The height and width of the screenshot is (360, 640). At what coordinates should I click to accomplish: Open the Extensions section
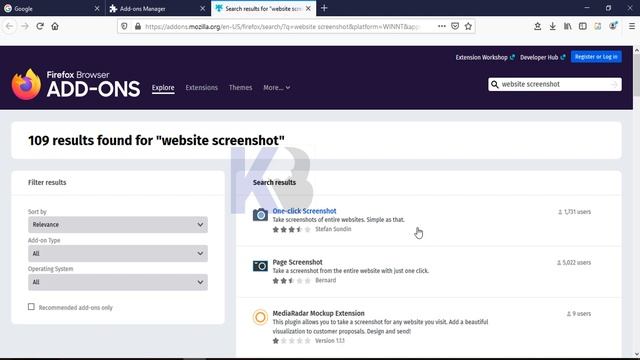[202, 87]
